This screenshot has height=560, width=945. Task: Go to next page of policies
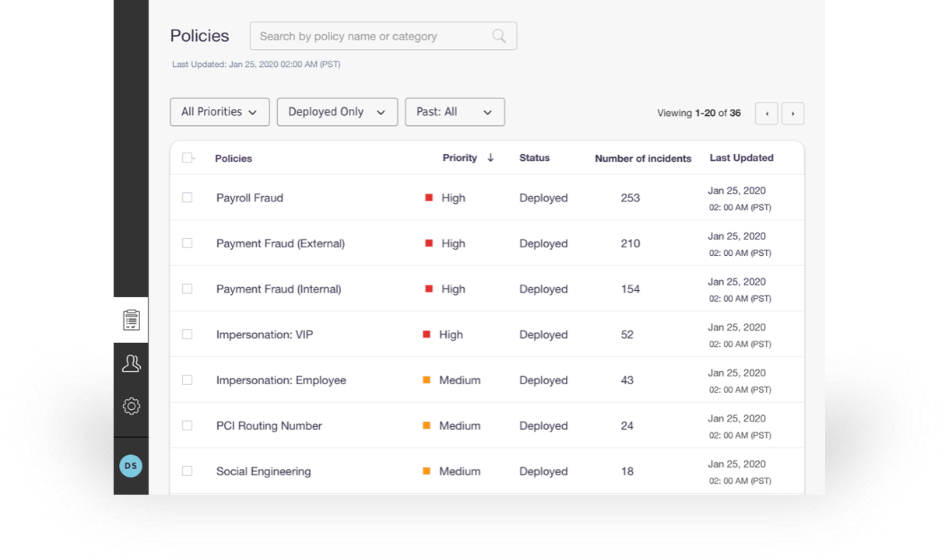792,114
